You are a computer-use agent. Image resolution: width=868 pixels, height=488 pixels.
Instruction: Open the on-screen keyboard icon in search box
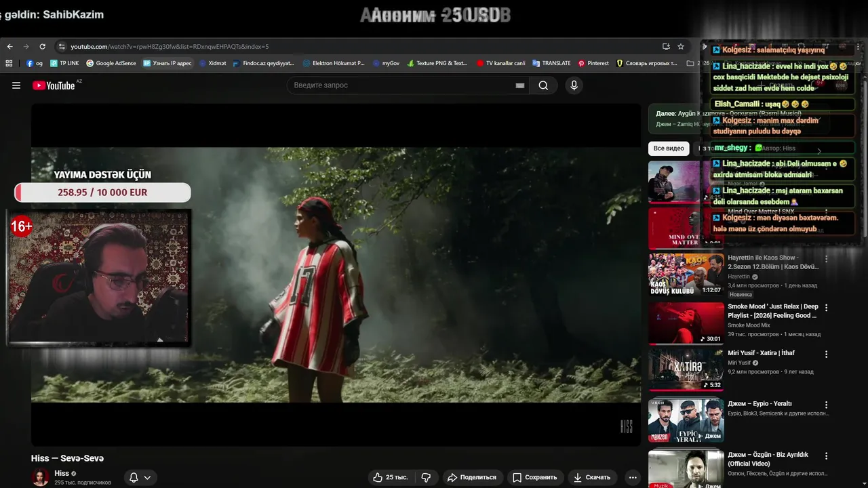pyautogui.click(x=520, y=85)
